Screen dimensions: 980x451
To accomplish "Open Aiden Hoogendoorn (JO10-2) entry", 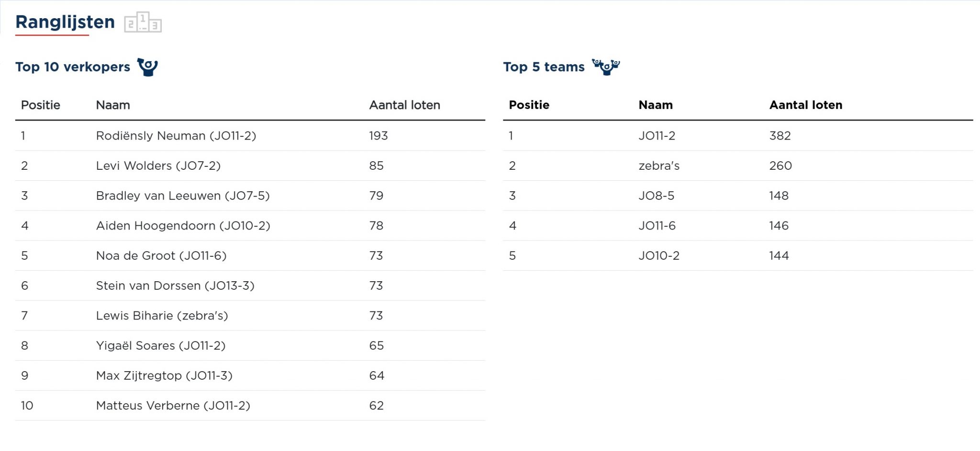I will tap(183, 226).
